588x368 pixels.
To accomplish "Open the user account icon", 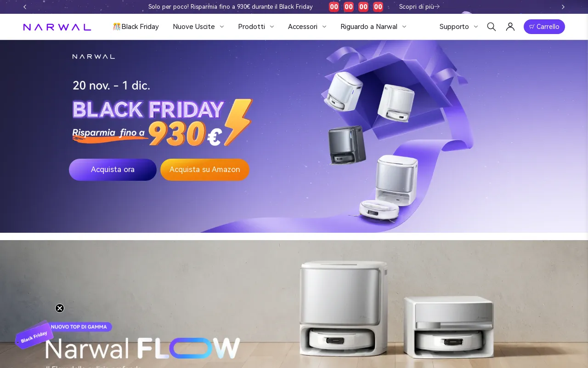I will coord(510,27).
